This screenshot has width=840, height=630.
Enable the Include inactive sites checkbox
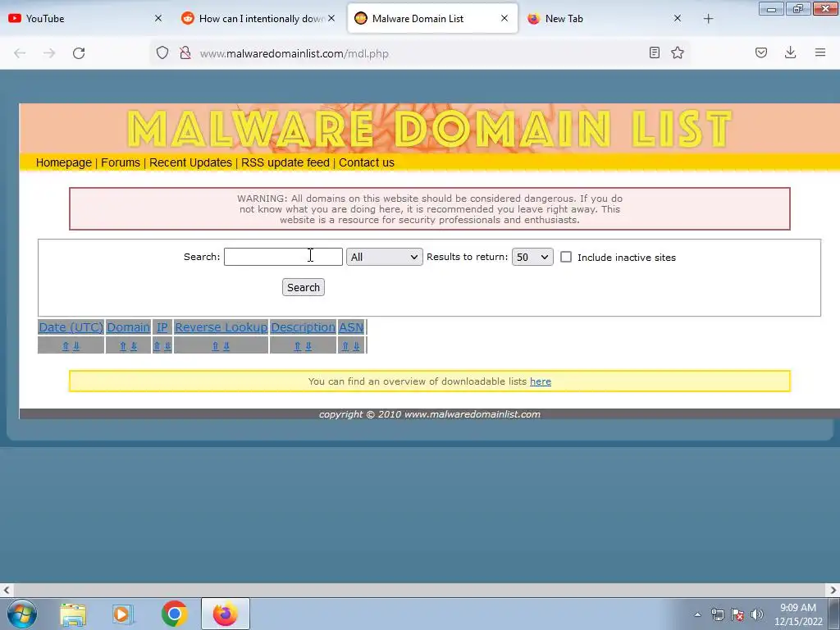(x=566, y=257)
